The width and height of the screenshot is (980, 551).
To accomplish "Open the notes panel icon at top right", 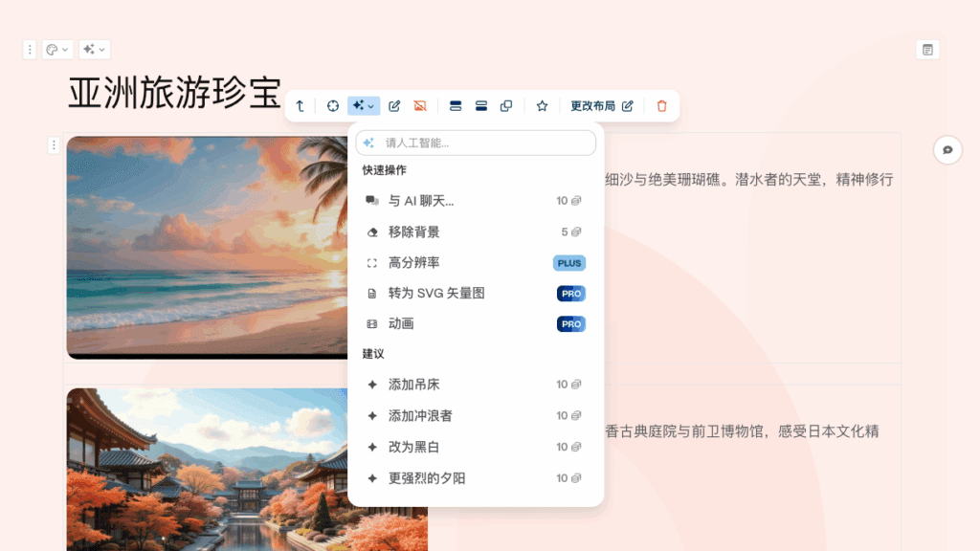I will pyautogui.click(x=927, y=50).
